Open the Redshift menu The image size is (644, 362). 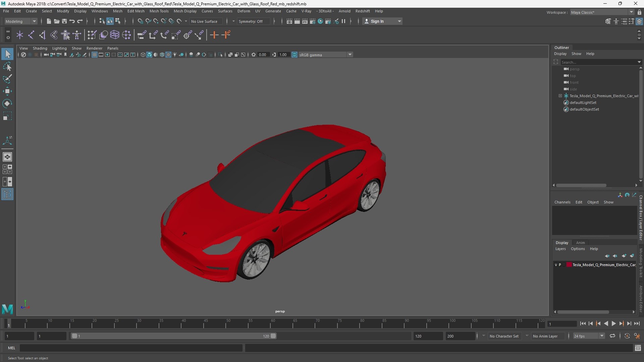coord(363,11)
